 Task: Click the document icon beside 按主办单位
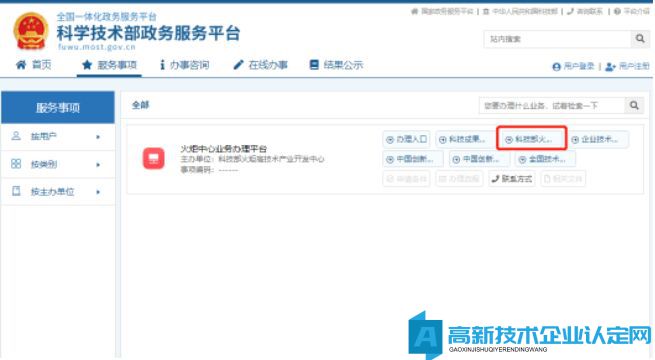[16, 191]
